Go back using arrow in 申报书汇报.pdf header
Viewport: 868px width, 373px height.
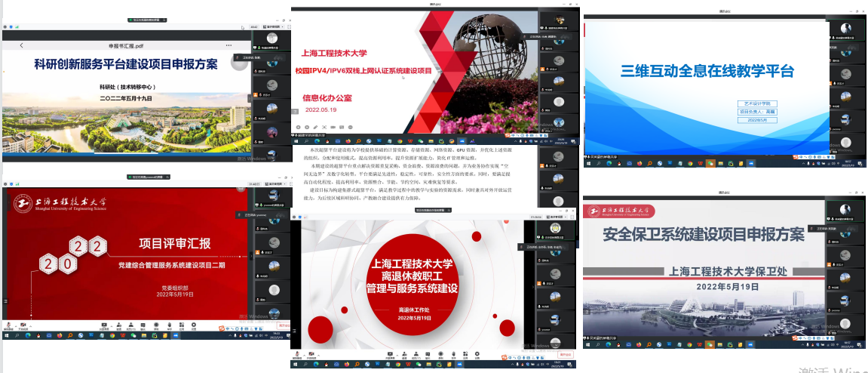21,45
